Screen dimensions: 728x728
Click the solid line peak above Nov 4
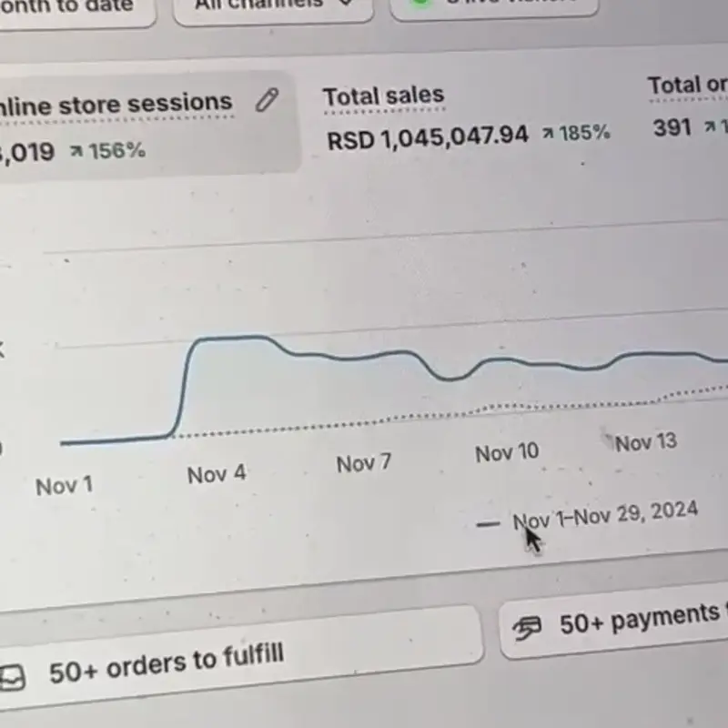click(x=232, y=339)
